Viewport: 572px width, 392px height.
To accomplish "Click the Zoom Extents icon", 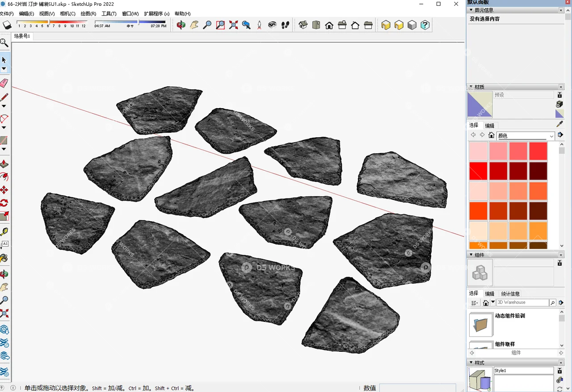I will [x=233, y=25].
